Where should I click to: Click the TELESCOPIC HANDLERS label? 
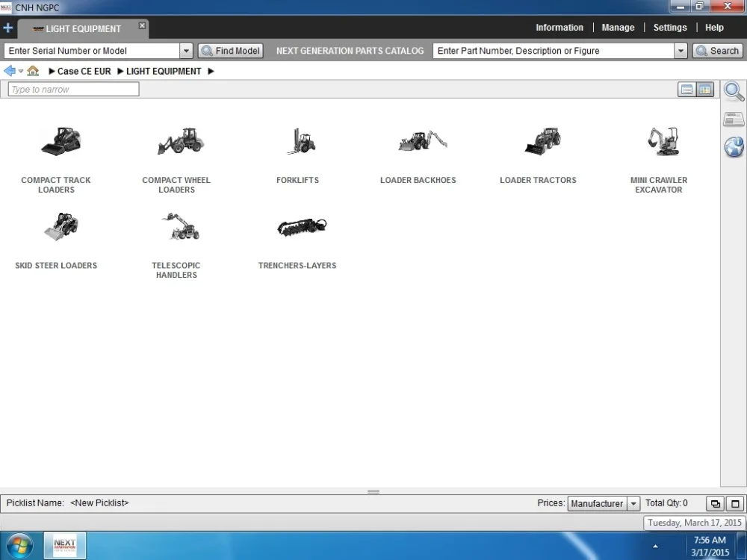point(176,270)
